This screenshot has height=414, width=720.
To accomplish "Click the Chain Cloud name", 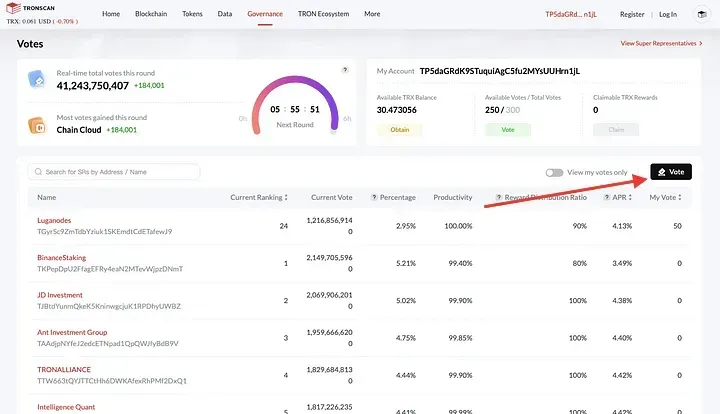I will pos(79,130).
